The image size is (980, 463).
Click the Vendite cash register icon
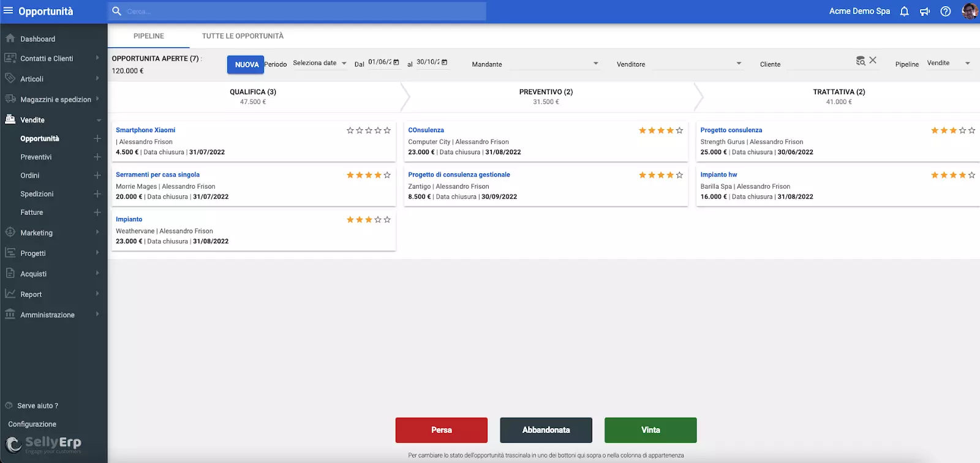[x=10, y=119]
